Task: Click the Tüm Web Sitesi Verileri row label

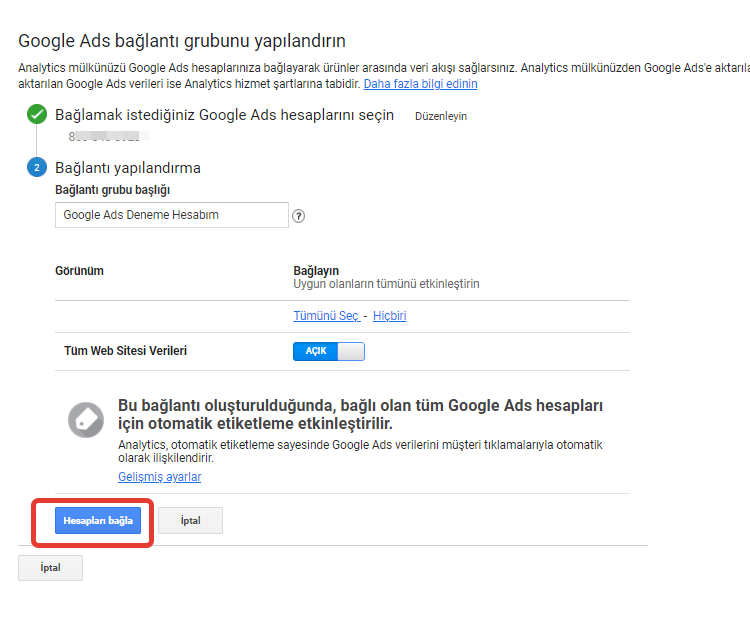Action: [x=125, y=351]
